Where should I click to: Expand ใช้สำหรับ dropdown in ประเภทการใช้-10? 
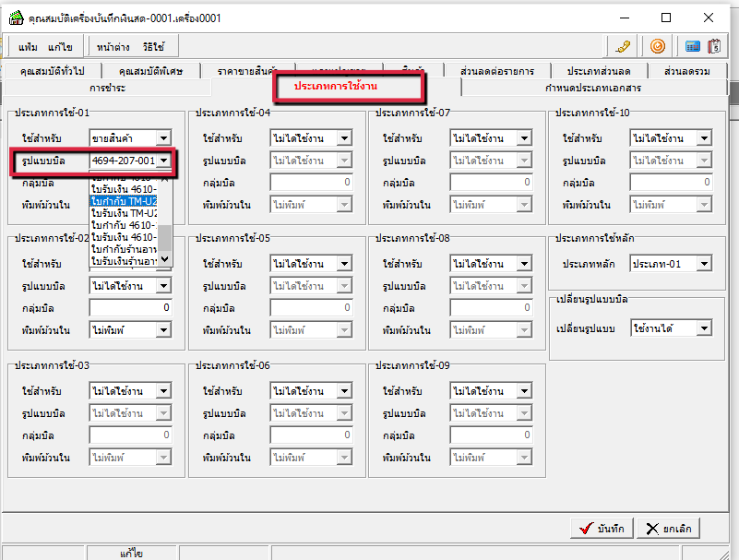click(704, 138)
